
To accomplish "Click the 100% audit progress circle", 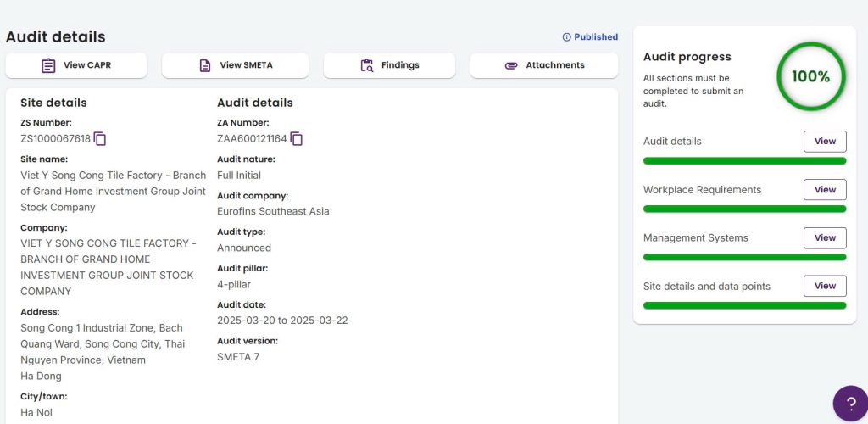I will (811, 76).
